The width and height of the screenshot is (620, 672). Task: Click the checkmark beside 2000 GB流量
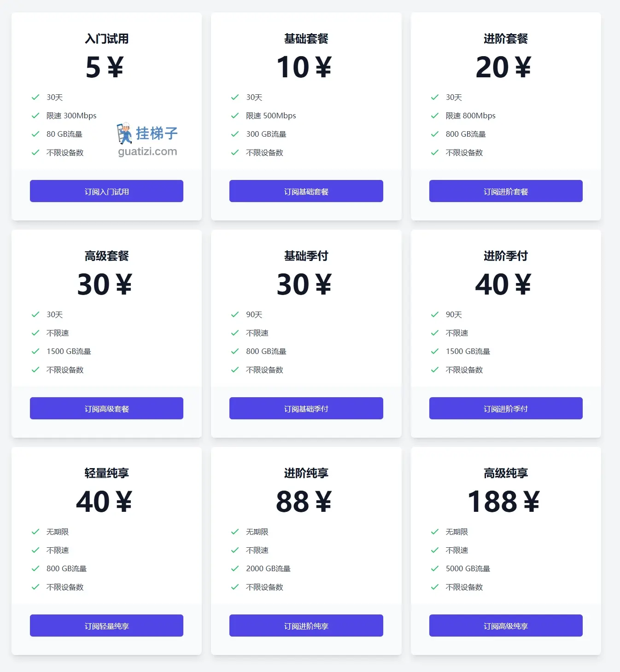point(235,568)
